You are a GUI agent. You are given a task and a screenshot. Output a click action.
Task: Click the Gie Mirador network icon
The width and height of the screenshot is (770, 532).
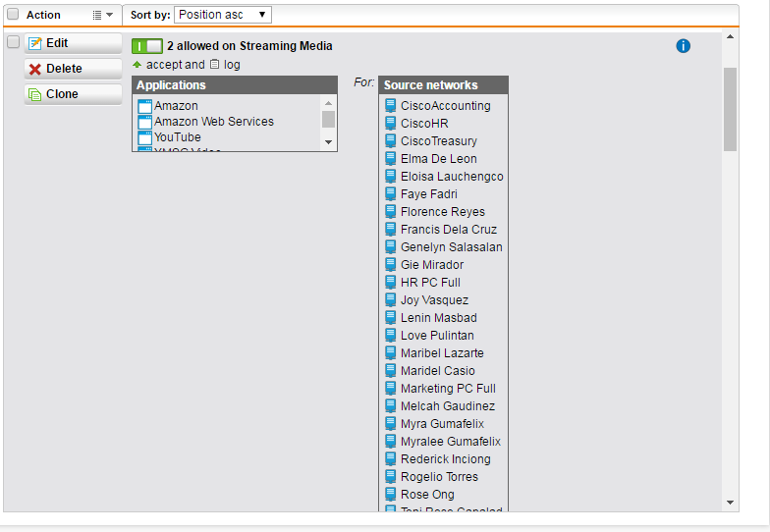[x=391, y=265]
